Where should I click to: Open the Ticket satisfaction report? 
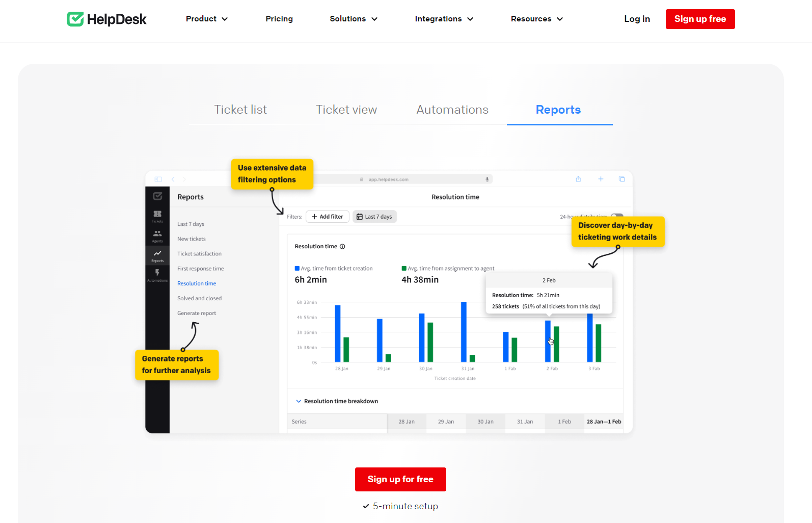tap(200, 254)
